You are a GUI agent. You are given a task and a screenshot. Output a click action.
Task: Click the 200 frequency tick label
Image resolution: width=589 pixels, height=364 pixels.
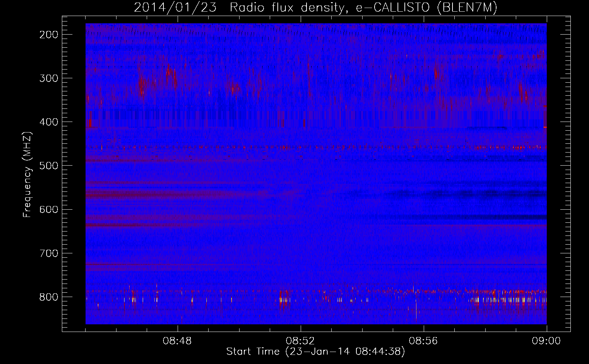pos(49,35)
